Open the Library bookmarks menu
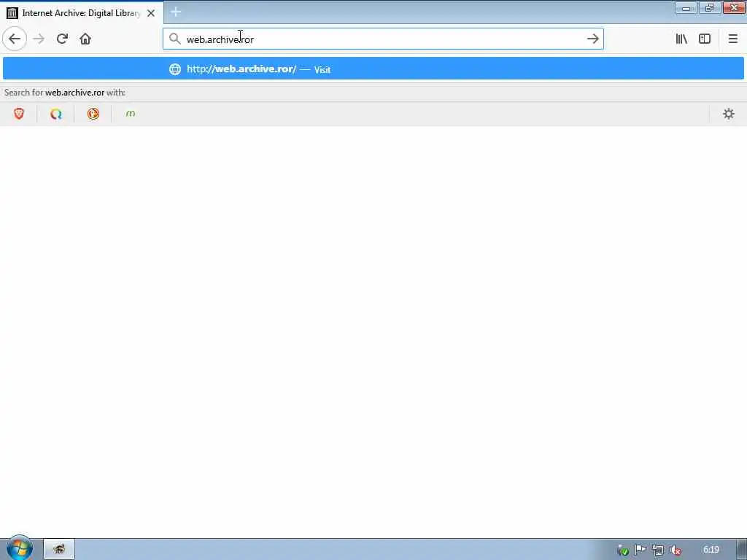The image size is (747, 560). (681, 39)
